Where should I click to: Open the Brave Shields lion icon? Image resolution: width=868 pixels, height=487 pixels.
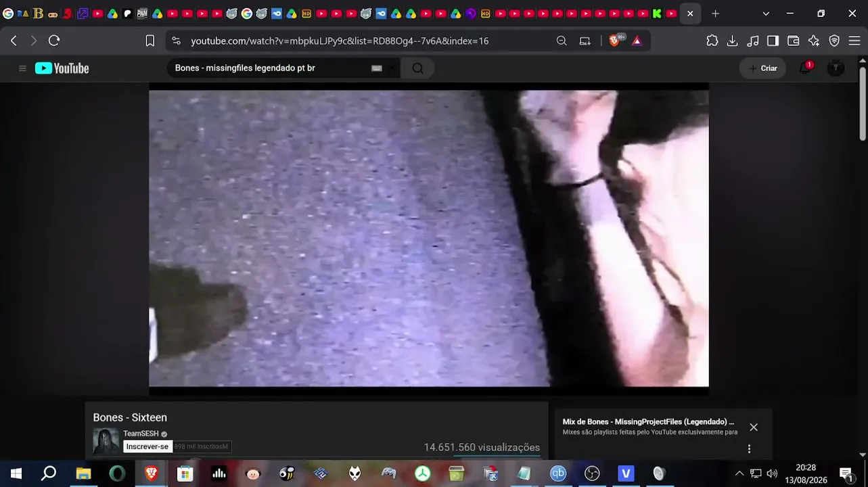coord(615,41)
